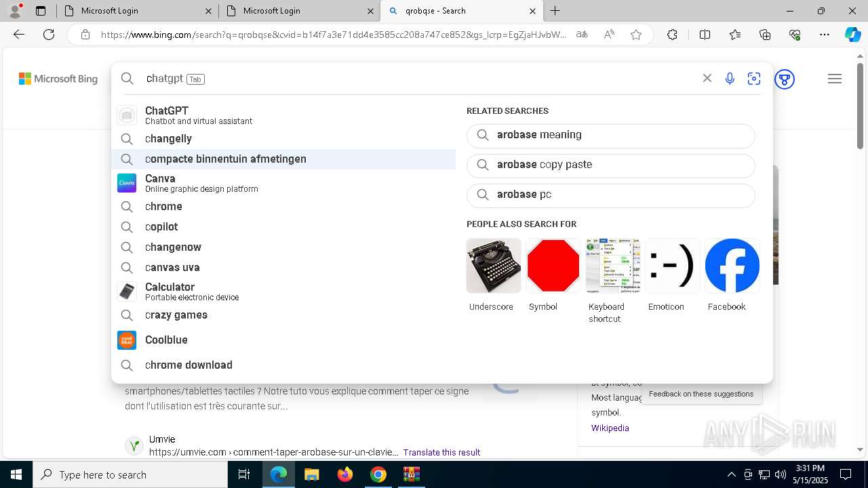Click Translate this result link

(x=441, y=452)
